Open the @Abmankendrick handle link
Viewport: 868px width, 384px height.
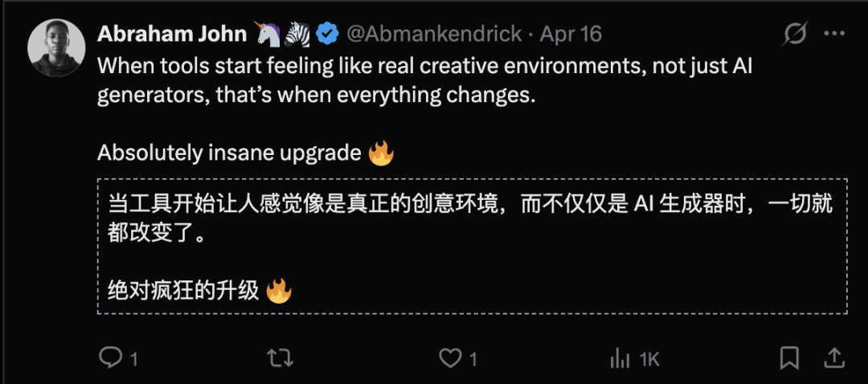[x=433, y=35]
